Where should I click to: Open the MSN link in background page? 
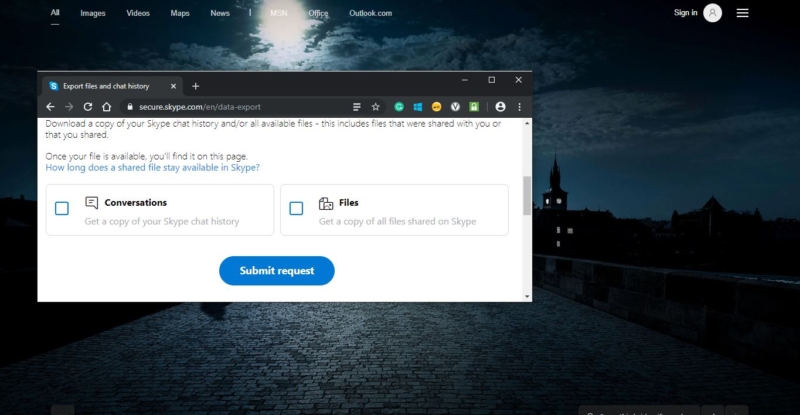279,13
